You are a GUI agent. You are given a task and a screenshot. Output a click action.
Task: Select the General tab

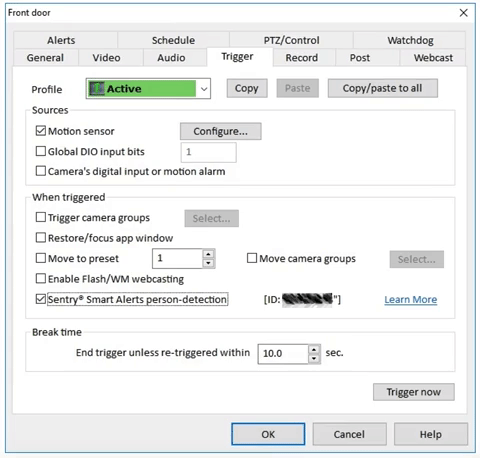point(45,58)
